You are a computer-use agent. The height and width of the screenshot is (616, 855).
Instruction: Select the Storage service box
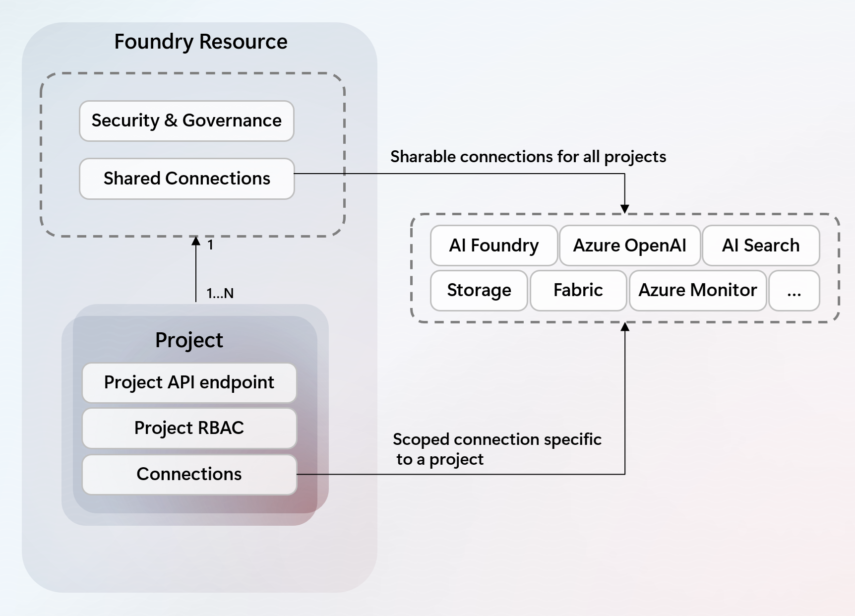pyautogui.click(x=478, y=291)
